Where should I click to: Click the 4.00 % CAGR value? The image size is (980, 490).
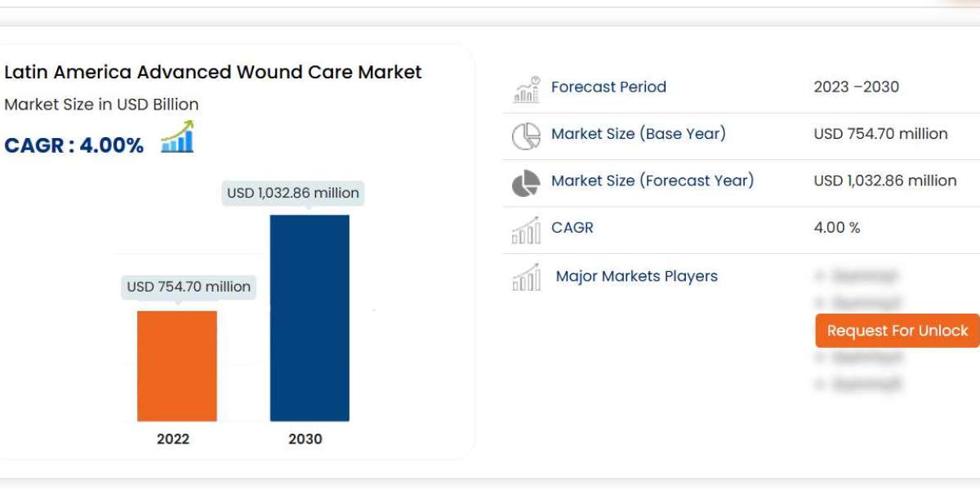click(837, 227)
